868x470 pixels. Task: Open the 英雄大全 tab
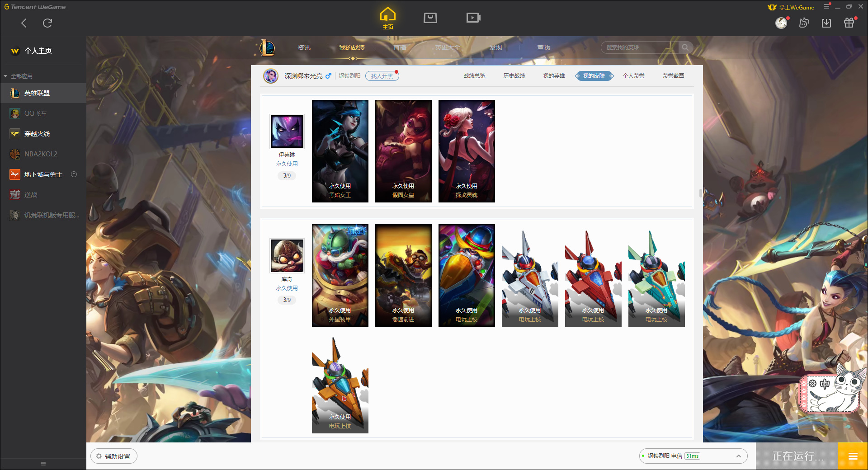(x=448, y=47)
